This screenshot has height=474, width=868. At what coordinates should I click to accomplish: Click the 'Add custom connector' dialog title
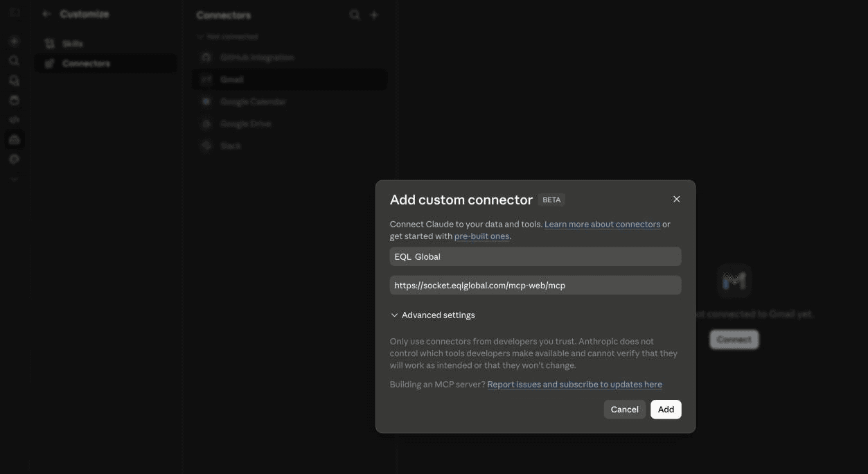pos(461,200)
